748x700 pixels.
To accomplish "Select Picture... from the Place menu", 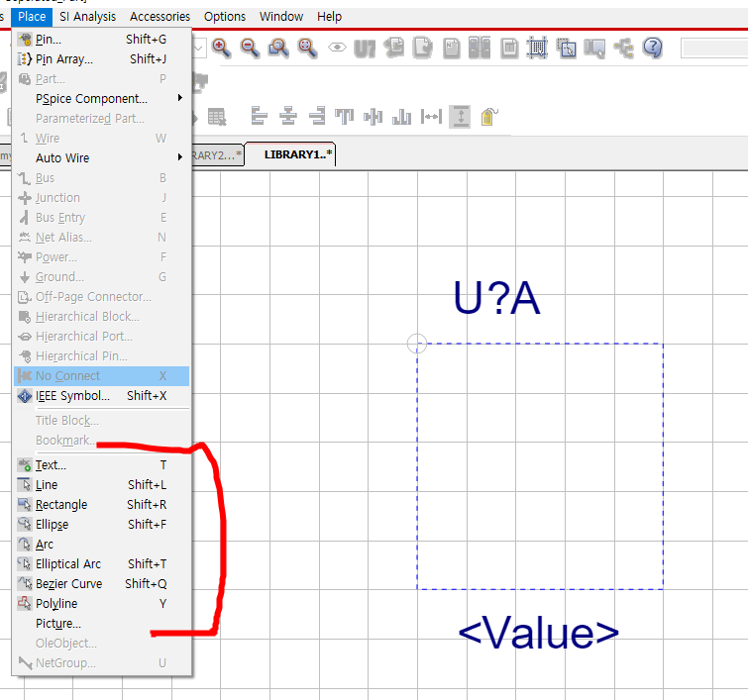I will (102, 623).
